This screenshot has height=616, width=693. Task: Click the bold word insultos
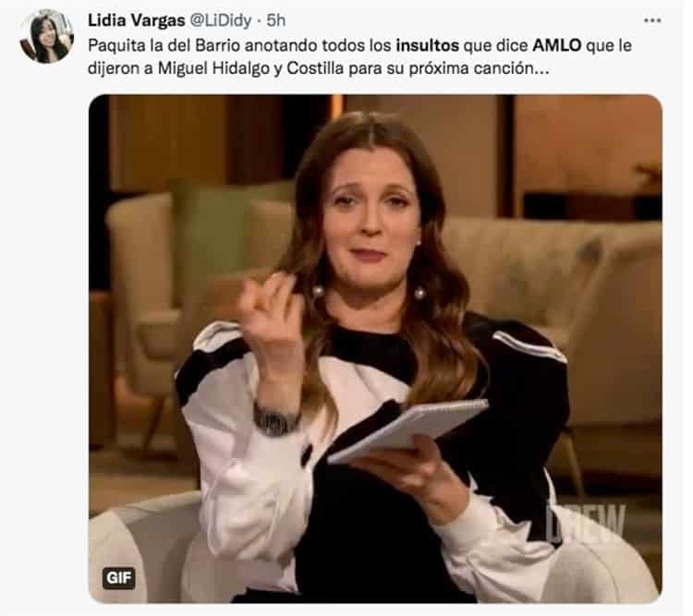428,45
